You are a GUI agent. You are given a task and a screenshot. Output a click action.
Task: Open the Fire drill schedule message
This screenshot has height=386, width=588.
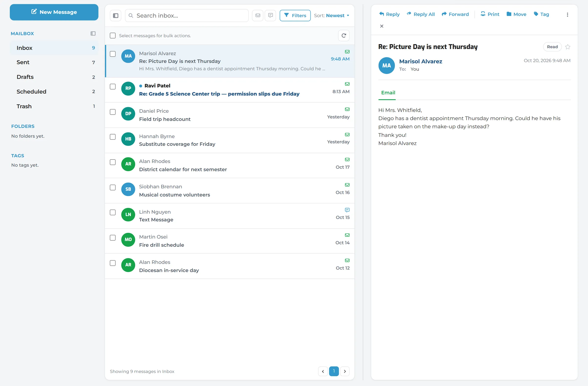click(230, 241)
